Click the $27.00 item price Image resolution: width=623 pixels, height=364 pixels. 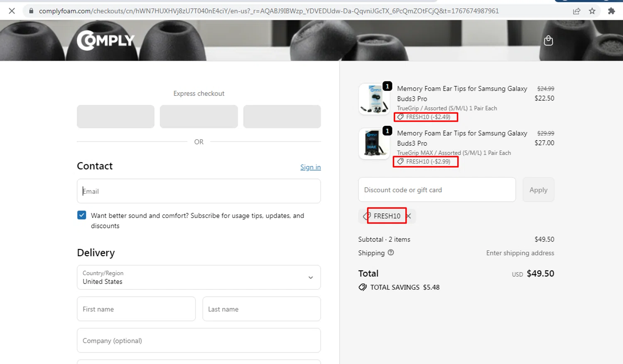pos(544,143)
